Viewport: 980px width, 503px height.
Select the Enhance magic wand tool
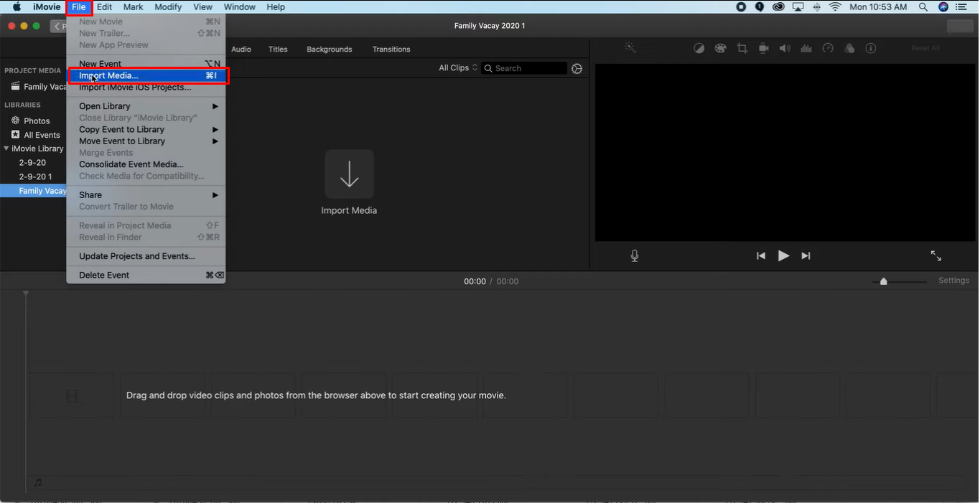click(x=630, y=47)
